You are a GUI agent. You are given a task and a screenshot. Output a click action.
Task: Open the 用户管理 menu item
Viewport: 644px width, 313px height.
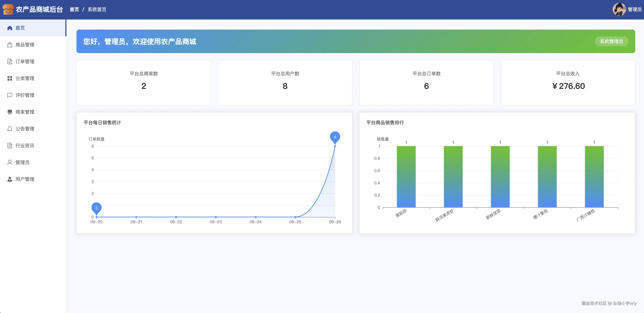(25, 179)
